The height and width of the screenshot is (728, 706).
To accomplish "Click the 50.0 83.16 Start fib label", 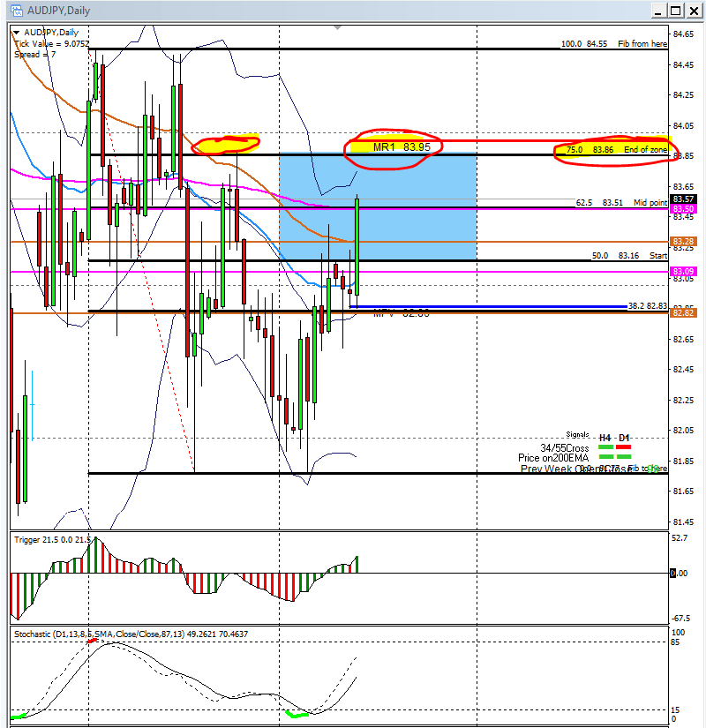I will tap(628, 255).
